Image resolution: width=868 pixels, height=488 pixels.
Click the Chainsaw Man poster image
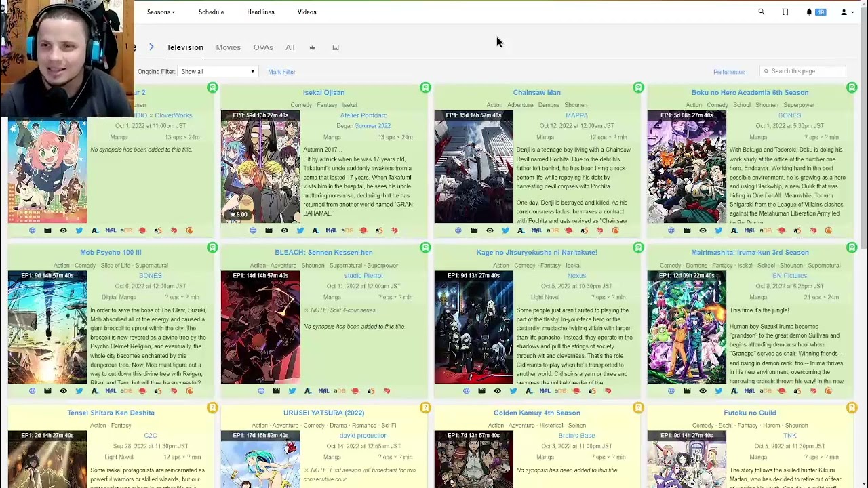point(473,167)
